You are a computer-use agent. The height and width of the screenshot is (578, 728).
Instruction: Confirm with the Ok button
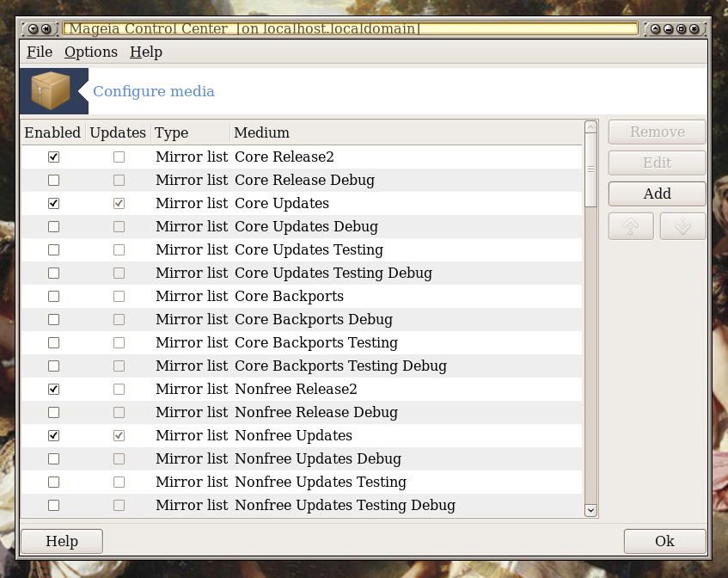[665, 541]
